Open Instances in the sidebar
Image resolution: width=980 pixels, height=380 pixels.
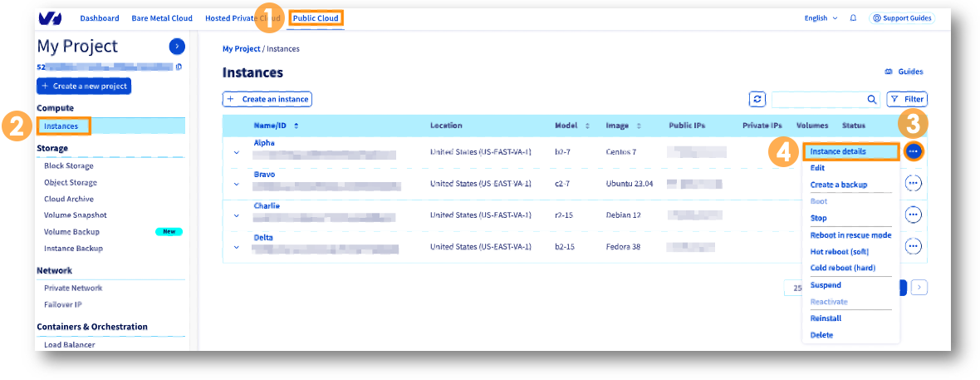[x=61, y=126]
